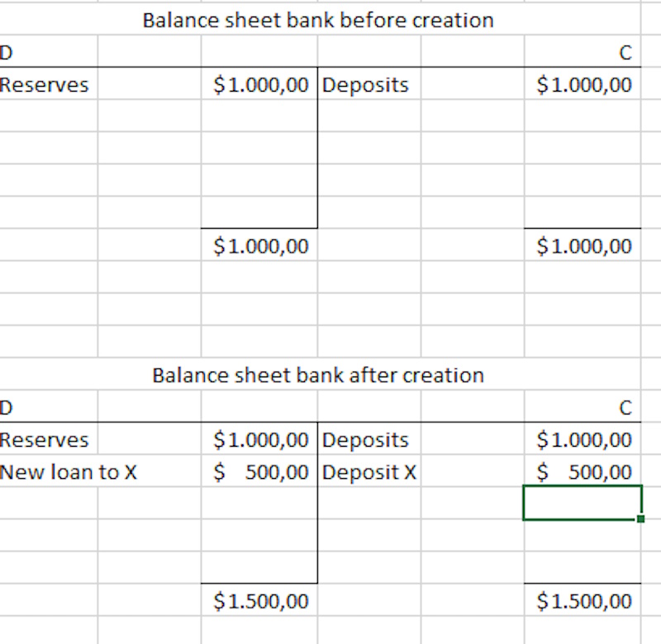The width and height of the screenshot is (661, 644).
Task: Click the C header cell in the before-creation table
Action: pos(583,53)
